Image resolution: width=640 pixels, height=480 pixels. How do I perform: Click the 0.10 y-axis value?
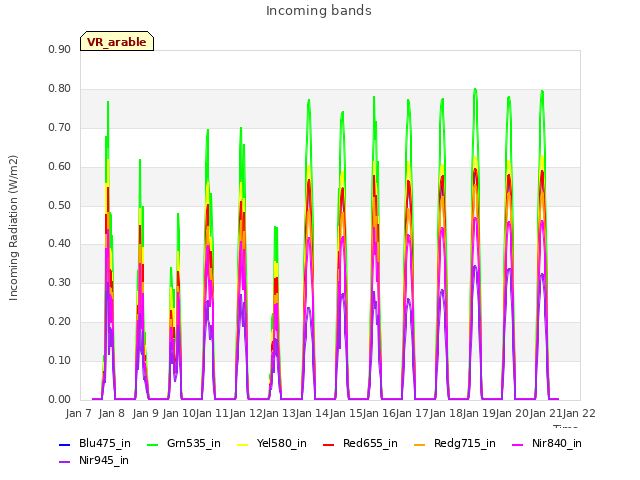60,360
